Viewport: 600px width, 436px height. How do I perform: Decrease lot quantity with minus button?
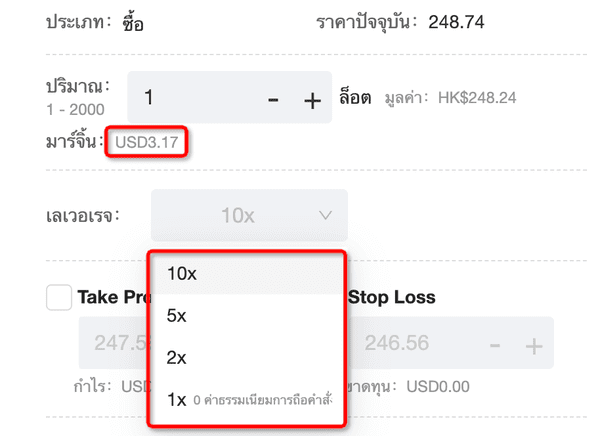coord(273,99)
